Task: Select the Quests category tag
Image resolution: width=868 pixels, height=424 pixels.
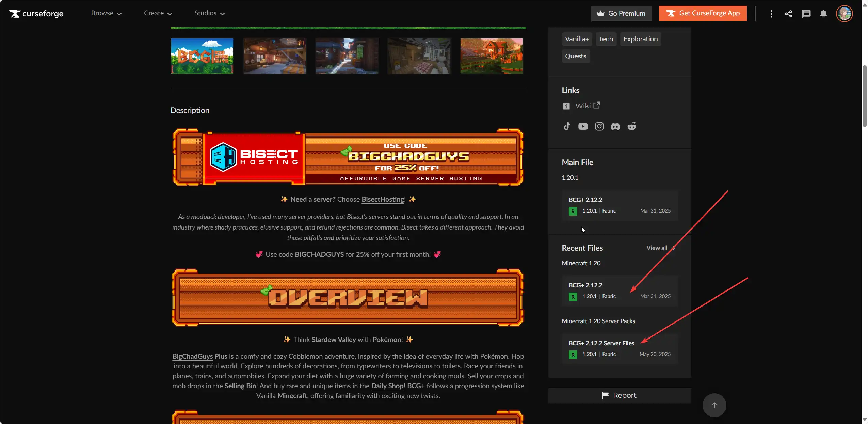Action: coord(576,56)
